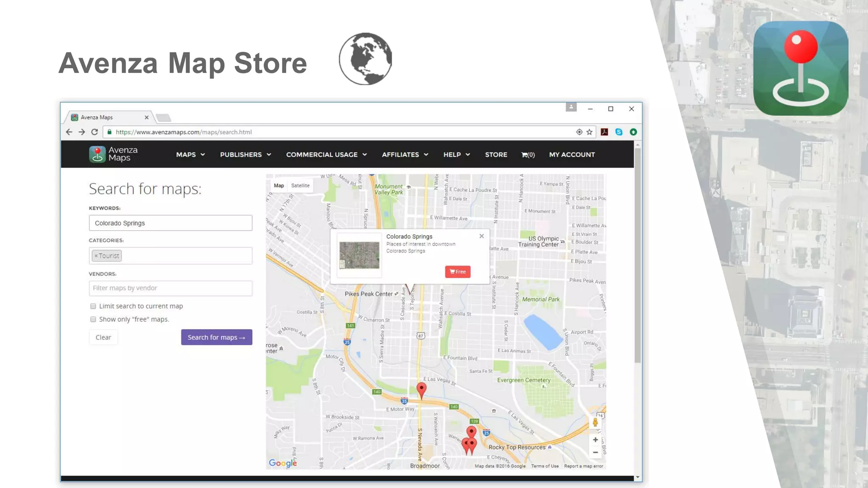868x488 pixels.
Task: Click the page vertical scrollbar thumb
Action: (x=637, y=255)
